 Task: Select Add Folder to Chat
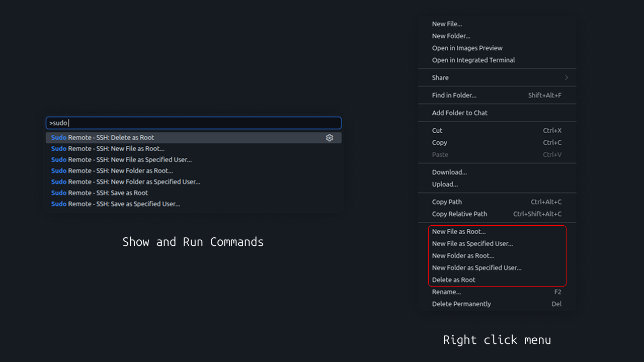[497, 113]
